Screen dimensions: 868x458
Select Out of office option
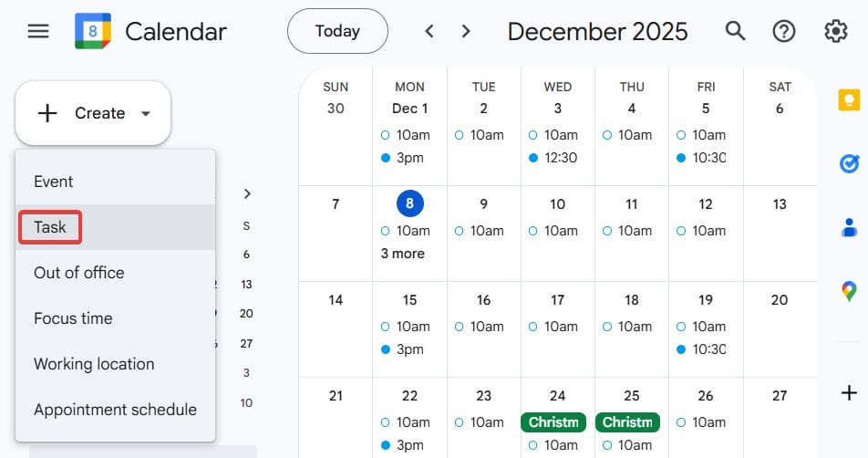[78, 273]
